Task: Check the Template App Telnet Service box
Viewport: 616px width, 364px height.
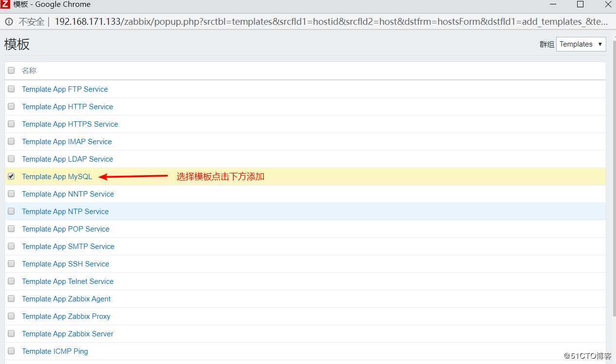Action: (x=11, y=281)
